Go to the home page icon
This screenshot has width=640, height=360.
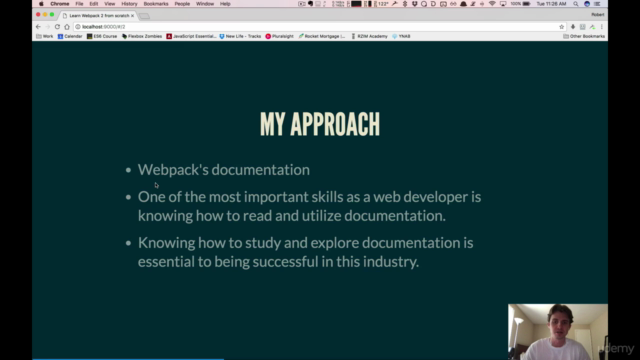tap(67, 27)
